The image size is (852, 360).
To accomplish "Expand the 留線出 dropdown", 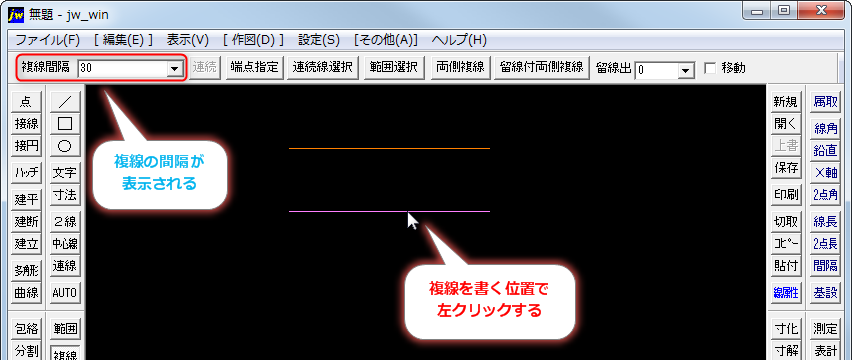I will point(686,70).
